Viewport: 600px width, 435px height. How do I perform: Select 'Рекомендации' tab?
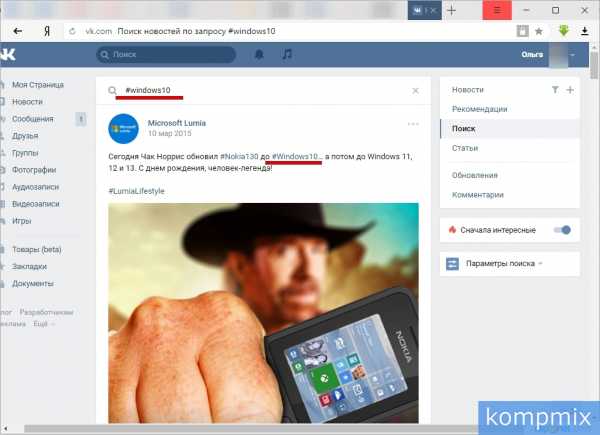click(479, 109)
